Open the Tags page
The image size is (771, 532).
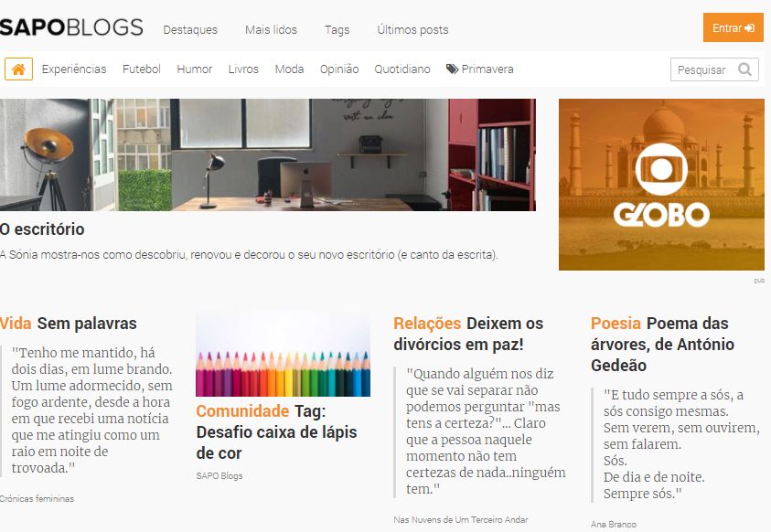(337, 30)
